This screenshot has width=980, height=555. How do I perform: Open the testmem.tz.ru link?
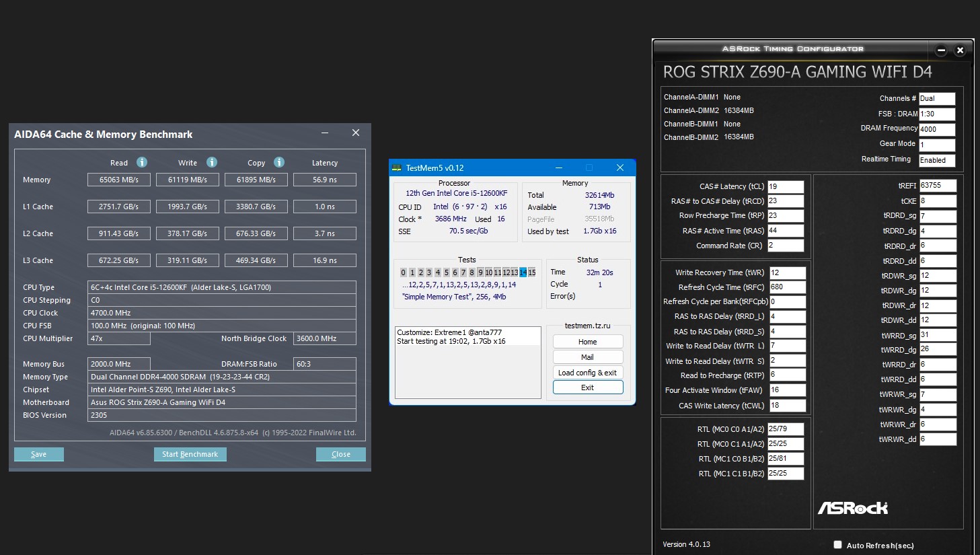[588, 326]
